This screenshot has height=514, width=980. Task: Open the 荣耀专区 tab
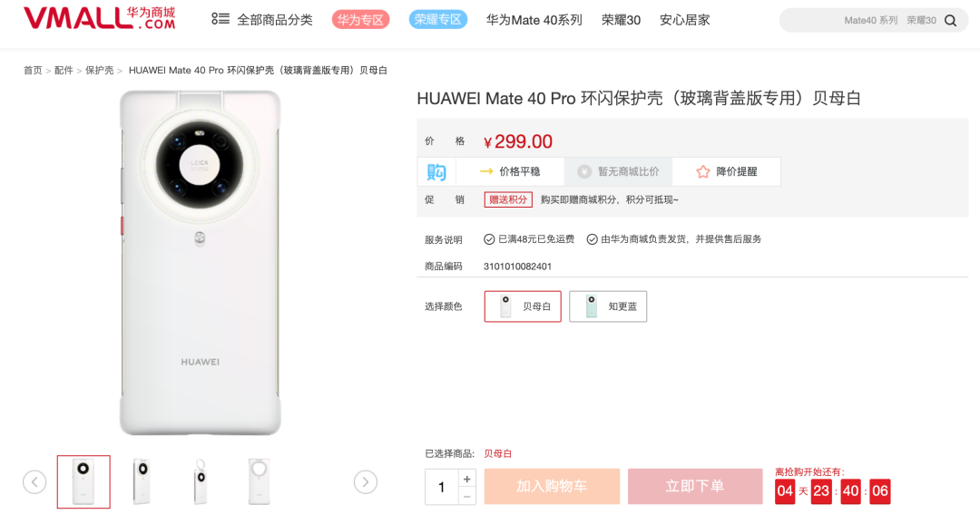click(438, 20)
